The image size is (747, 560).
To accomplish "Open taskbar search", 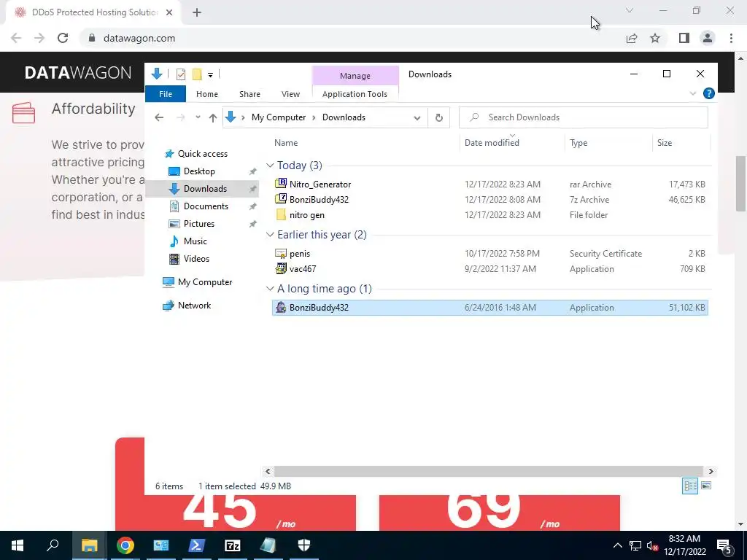I will (53, 545).
